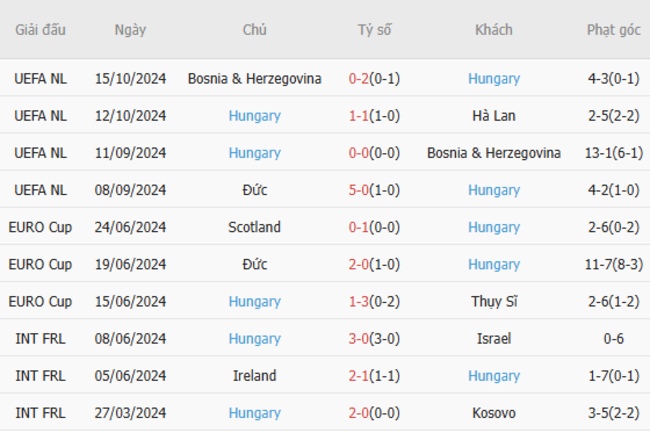650x447 pixels.
Task: Click the 13-1(6-1) corner kick result
Action: pos(614,153)
